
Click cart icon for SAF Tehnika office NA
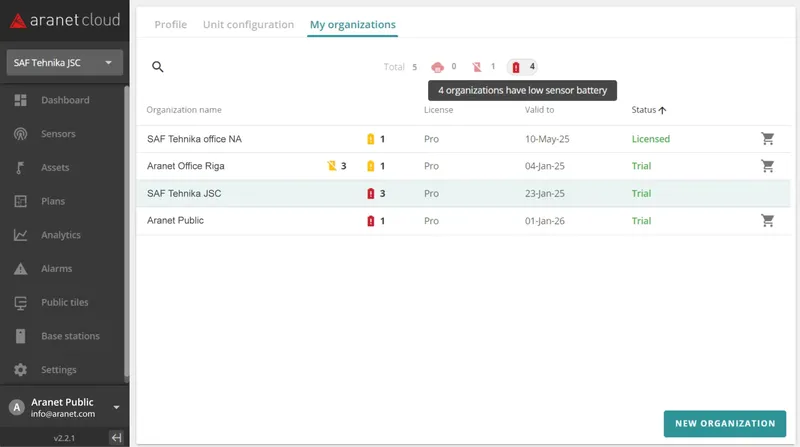coord(767,139)
